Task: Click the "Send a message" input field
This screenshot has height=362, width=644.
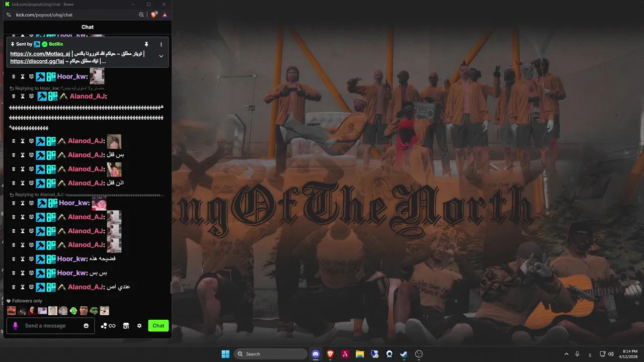Action: tap(51, 326)
